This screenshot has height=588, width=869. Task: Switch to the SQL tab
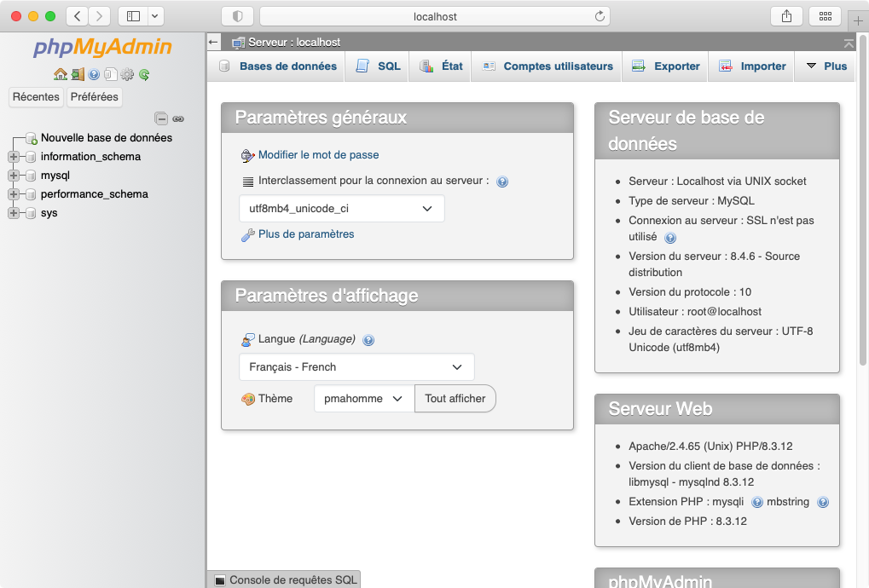coord(379,66)
